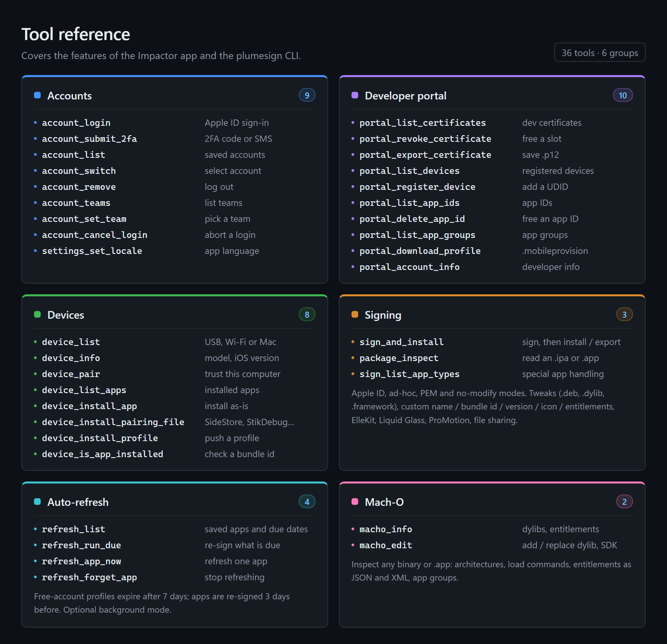Select the Accounts group heading
Viewport: 667px width, 644px height.
pos(69,96)
